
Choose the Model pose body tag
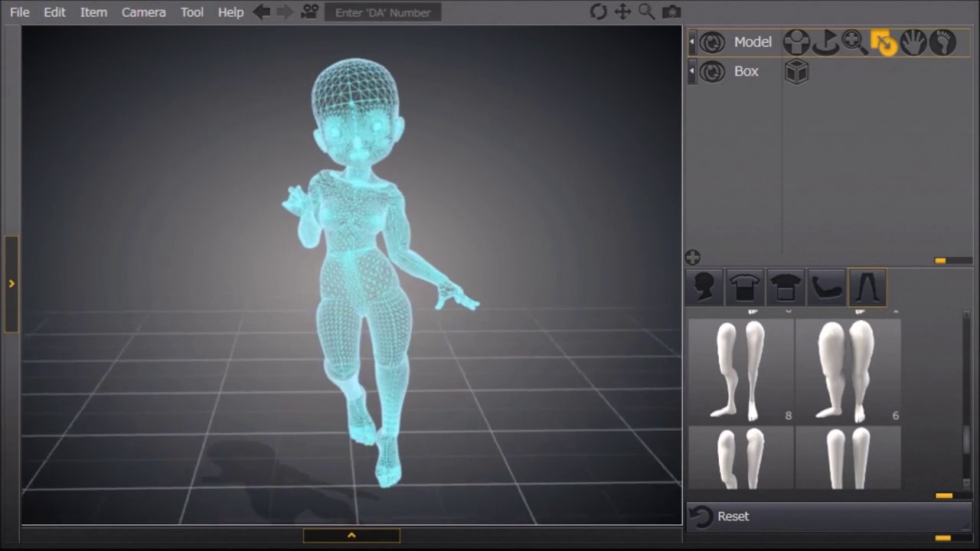(x=796, y=42)
